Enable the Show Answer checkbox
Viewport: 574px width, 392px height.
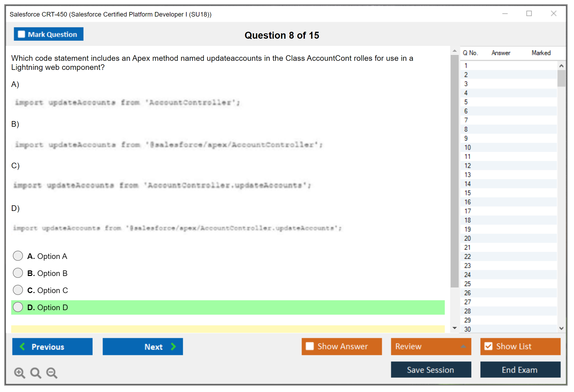coord(310,346)
